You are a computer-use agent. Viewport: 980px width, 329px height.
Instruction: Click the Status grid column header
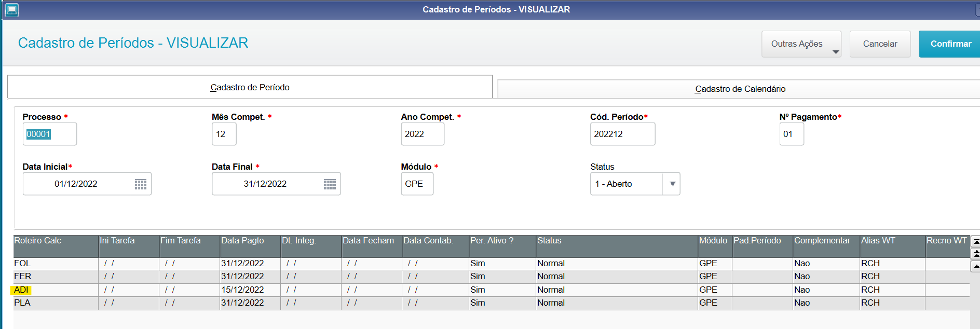[617, 246]
